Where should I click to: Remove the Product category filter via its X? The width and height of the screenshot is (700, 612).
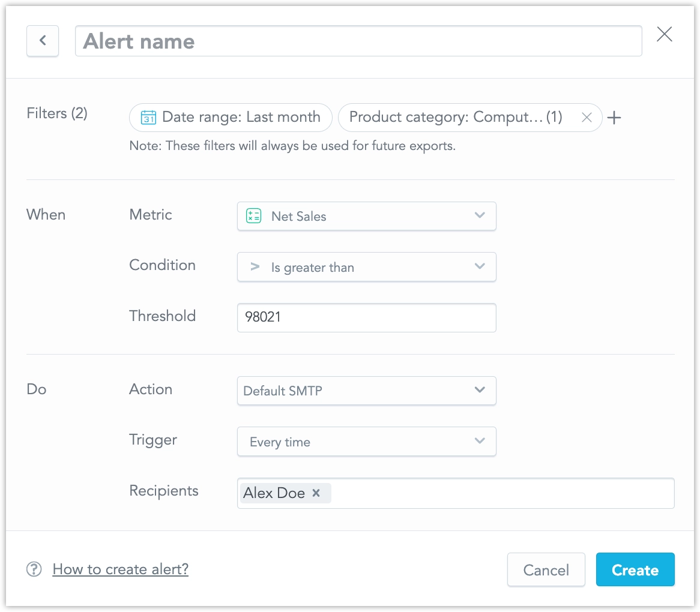(587, 118)
